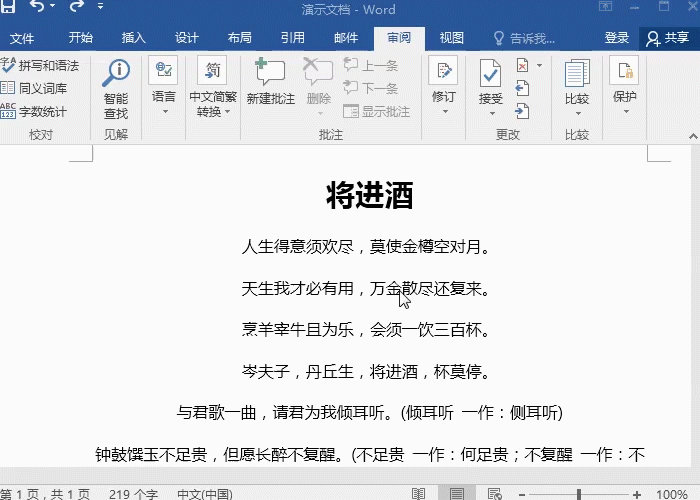Screen dimensions: 700x500
Task: Switch to the 插入 ribbon tab
Action: click(133, 38)
